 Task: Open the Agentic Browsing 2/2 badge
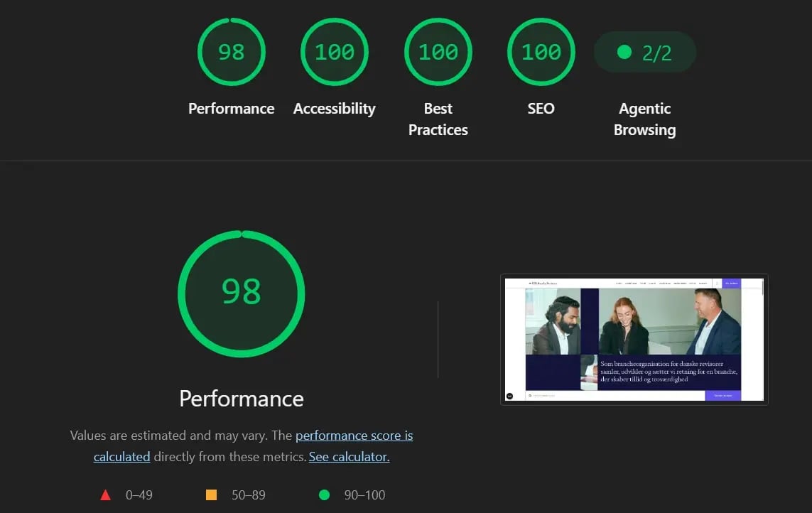pos(645,53)
